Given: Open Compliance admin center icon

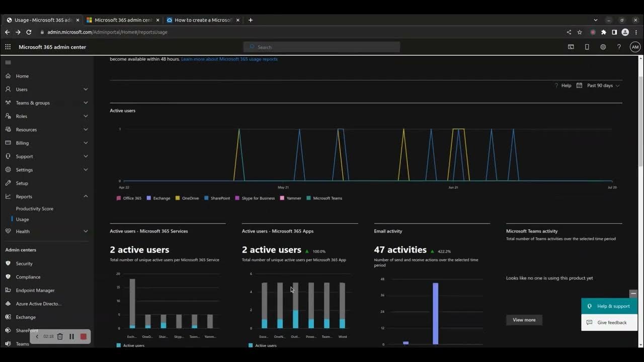Looking at the screenshot, I should (x=8, y=277).
